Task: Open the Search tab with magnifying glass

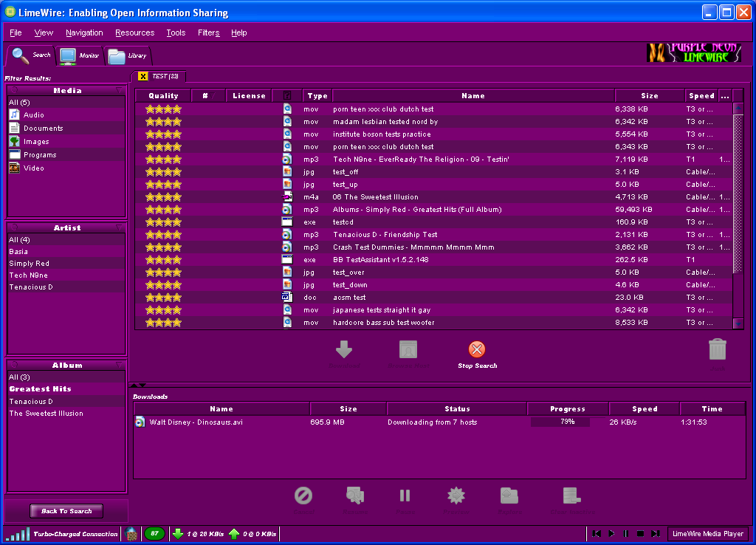Action: tap(31, 55)
